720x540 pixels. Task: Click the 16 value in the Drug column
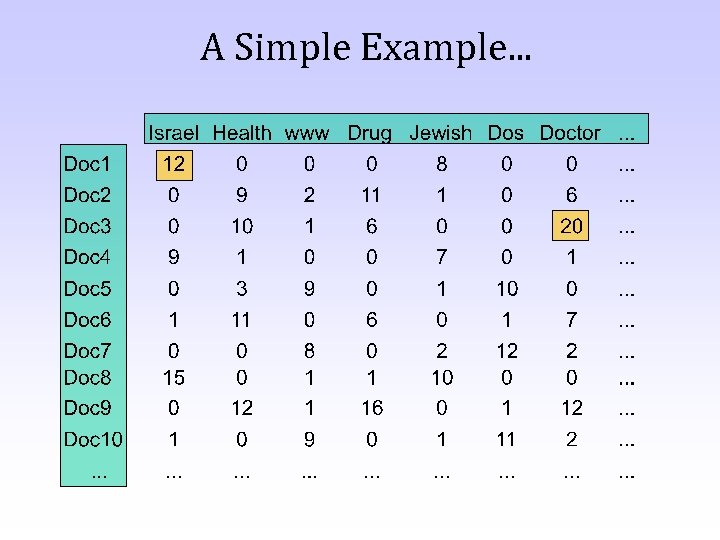371,408
